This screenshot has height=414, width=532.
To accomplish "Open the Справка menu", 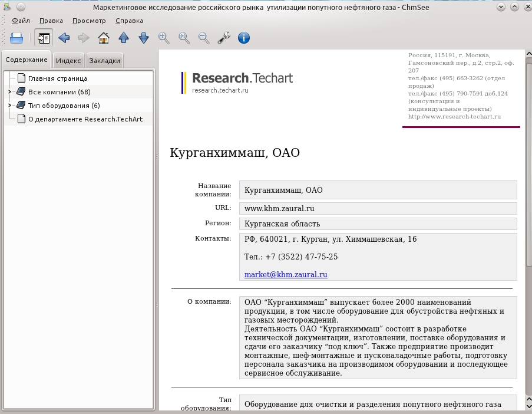I will click(129, 21).
